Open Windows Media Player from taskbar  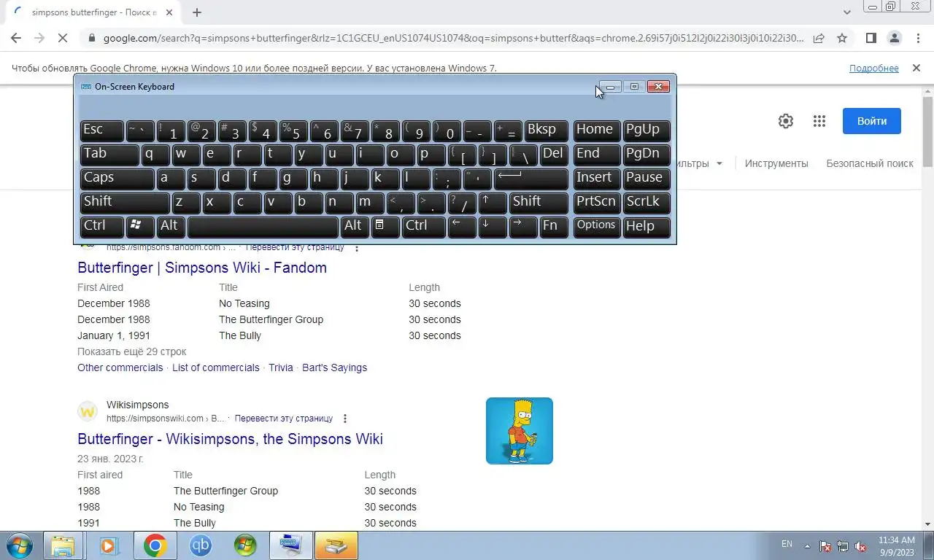[x=109, y=545]
